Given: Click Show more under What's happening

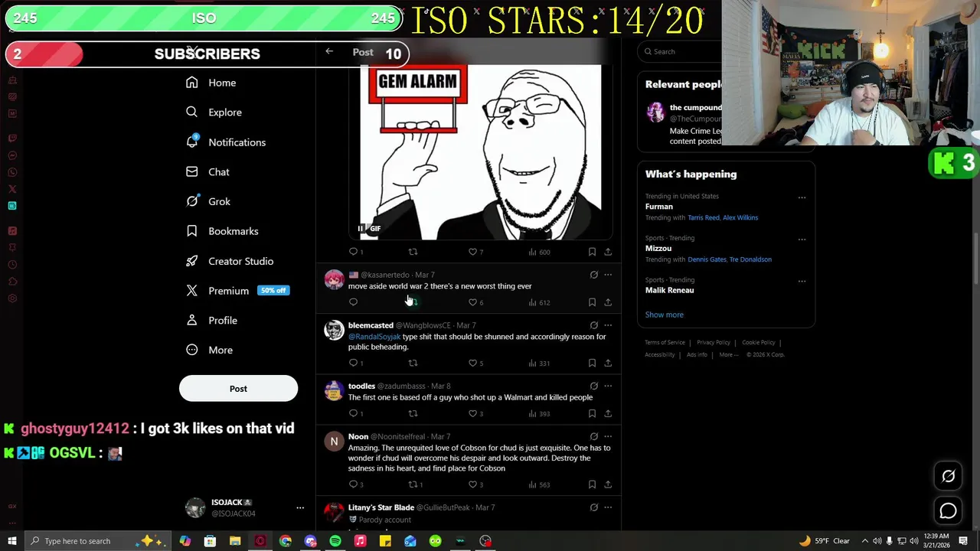Looking at the screenshot, I should 665,315.
